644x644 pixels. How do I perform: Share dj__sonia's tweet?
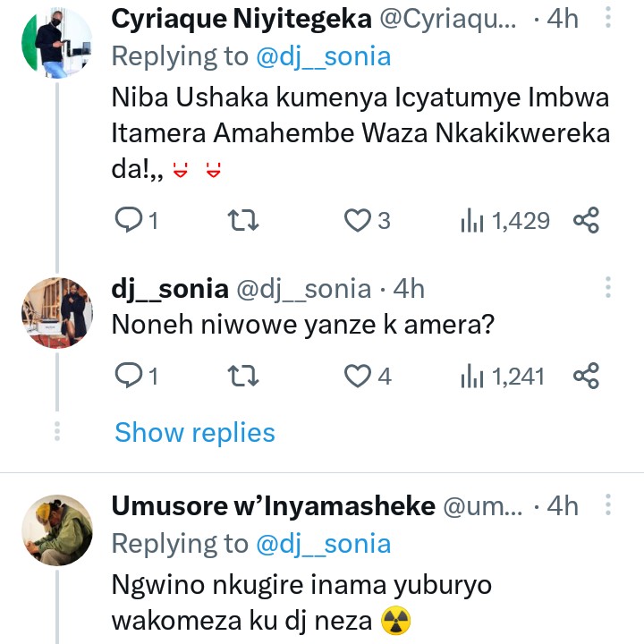pos(586,377)
